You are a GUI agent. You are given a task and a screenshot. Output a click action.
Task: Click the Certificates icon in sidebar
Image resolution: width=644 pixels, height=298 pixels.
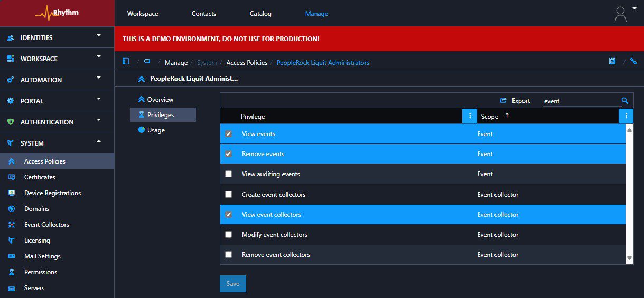click(x=12, y=177)
